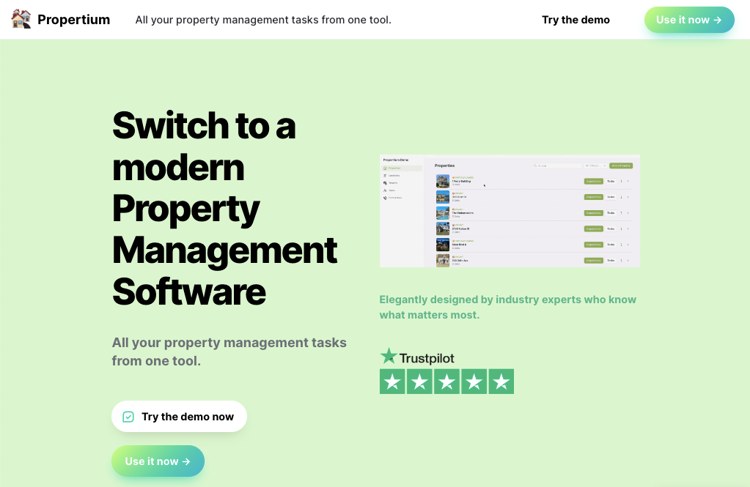Viewport: 750px width, 487px height.
Task: Click the lower 'Use it now' gradient button
Action: (x=158, y=461)
